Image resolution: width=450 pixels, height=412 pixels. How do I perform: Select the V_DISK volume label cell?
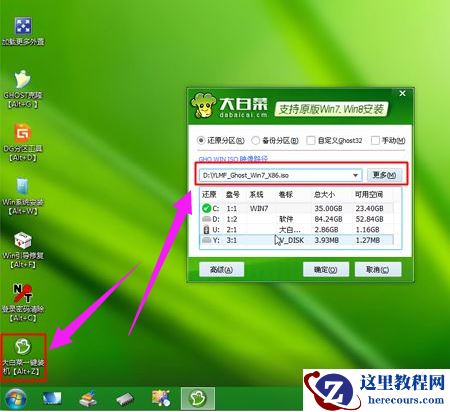point(292,240)
